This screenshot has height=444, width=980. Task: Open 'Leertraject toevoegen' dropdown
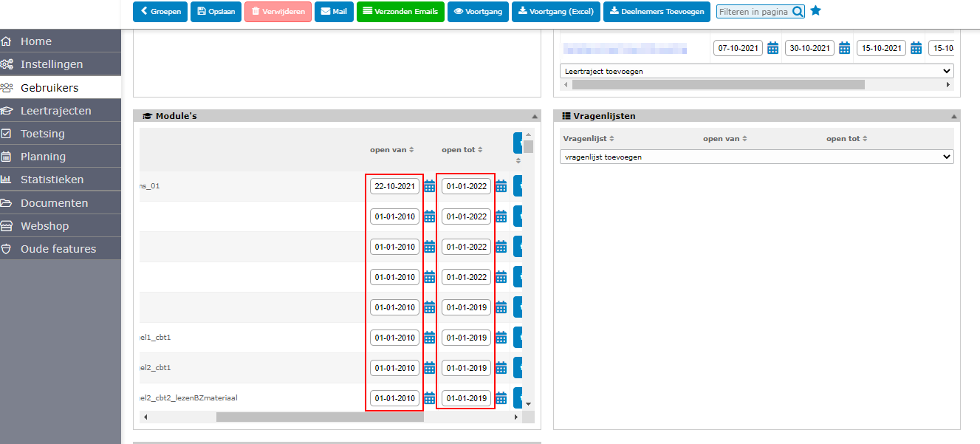(756, 71)
